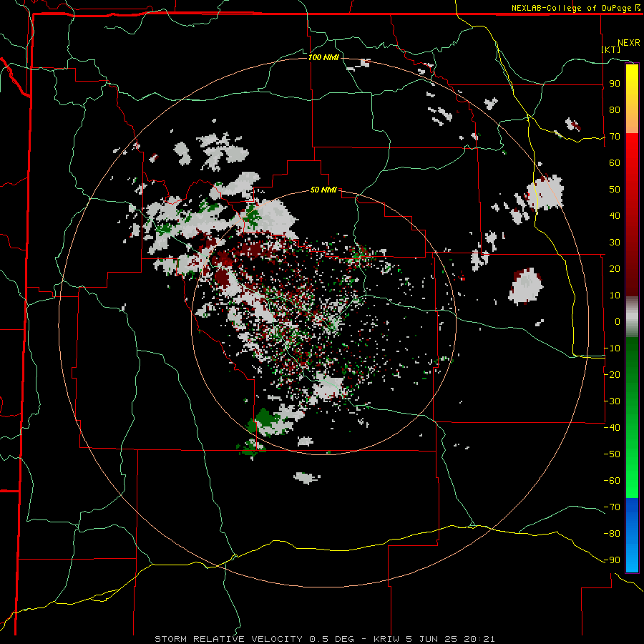
Task: Click the -70 scale label
Action: coord(612,507)
